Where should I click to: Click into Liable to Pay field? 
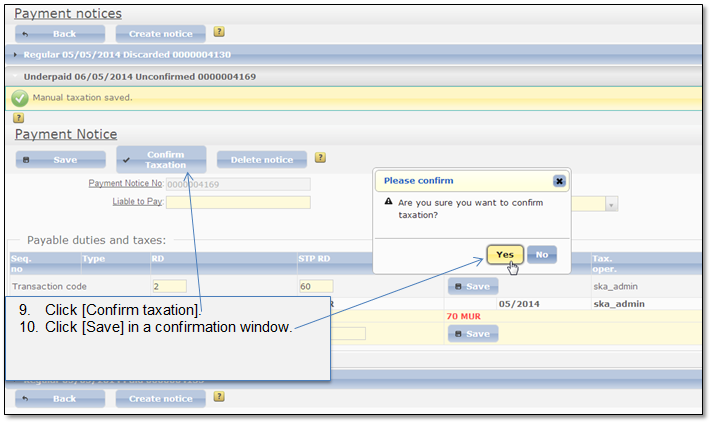pos(238,202)
